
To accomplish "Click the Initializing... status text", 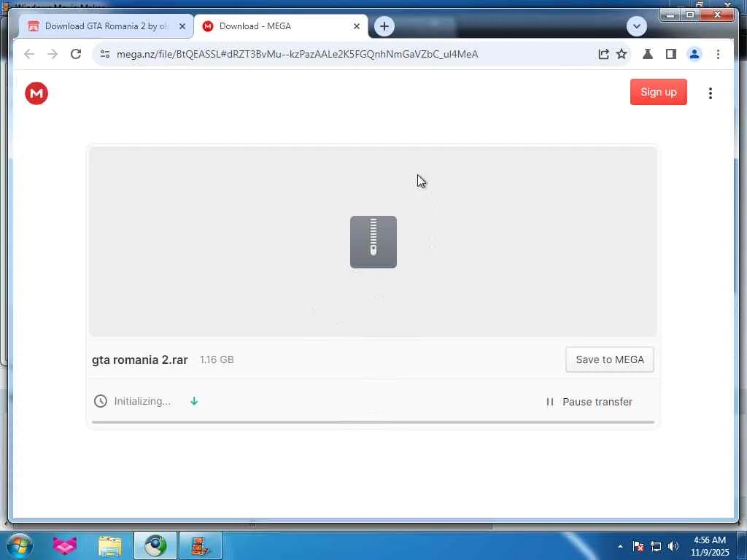I will click(142, 401).
